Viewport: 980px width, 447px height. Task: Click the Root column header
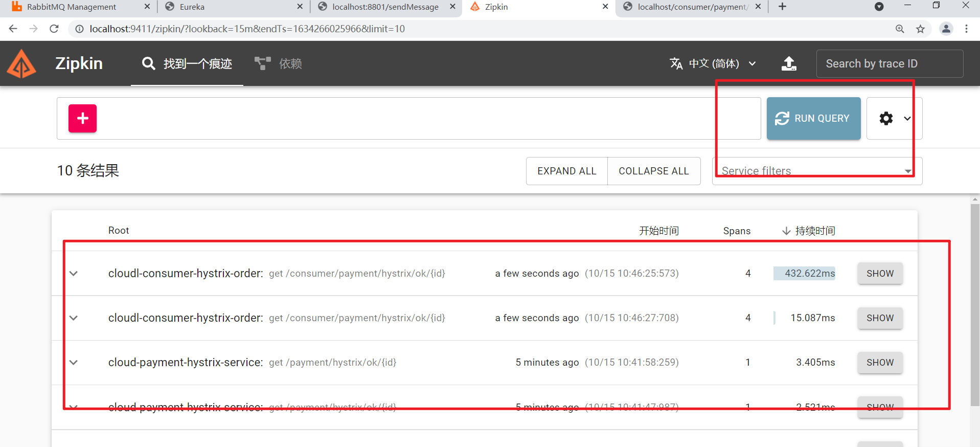[x=119, y=231]
